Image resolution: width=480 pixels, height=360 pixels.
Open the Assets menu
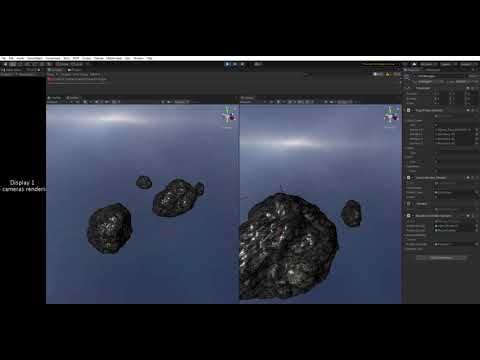(20, 58)
